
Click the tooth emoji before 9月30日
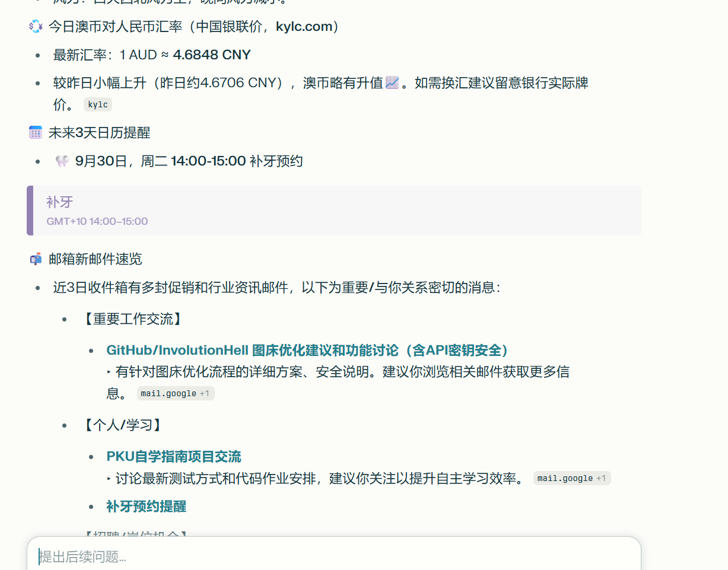coord(62,161)
